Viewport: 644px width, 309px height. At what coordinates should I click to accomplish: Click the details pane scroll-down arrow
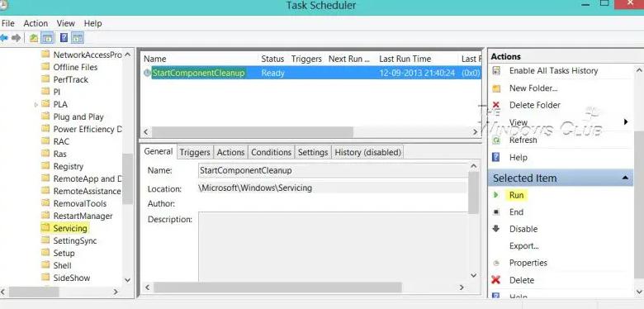point(474,275)
